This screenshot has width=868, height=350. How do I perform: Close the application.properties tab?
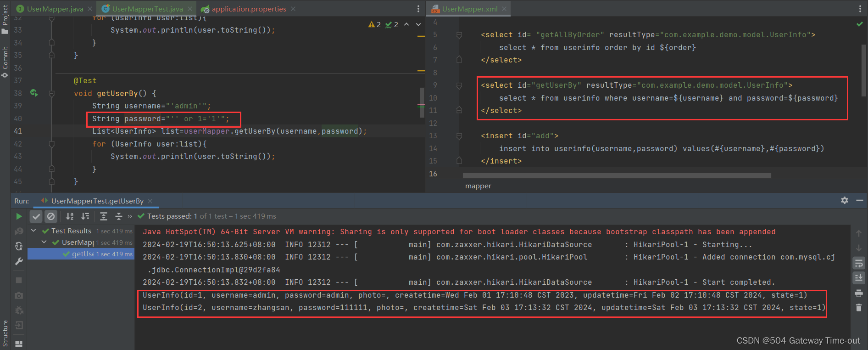pos(293,9)
